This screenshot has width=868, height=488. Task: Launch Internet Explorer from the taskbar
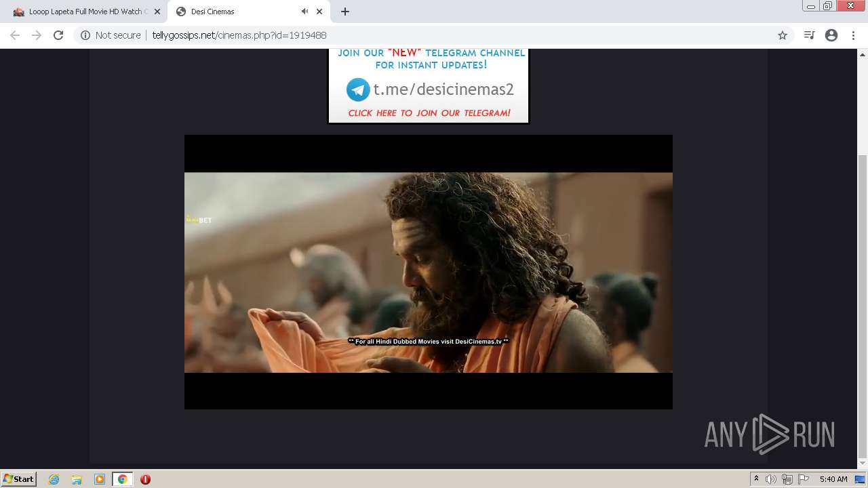click(54, 479)
